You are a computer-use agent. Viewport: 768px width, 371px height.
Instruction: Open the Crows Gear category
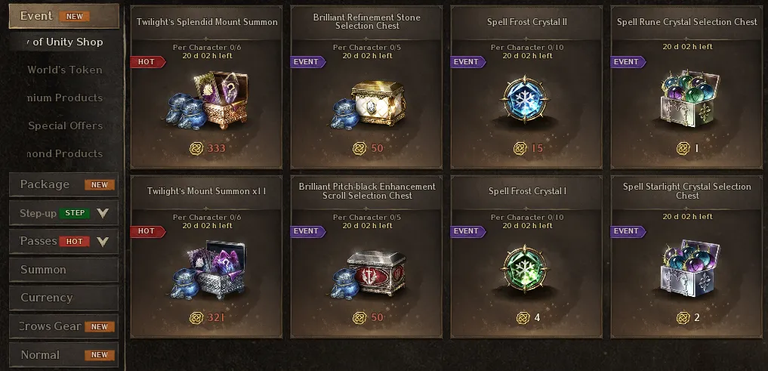pos(64,326)
